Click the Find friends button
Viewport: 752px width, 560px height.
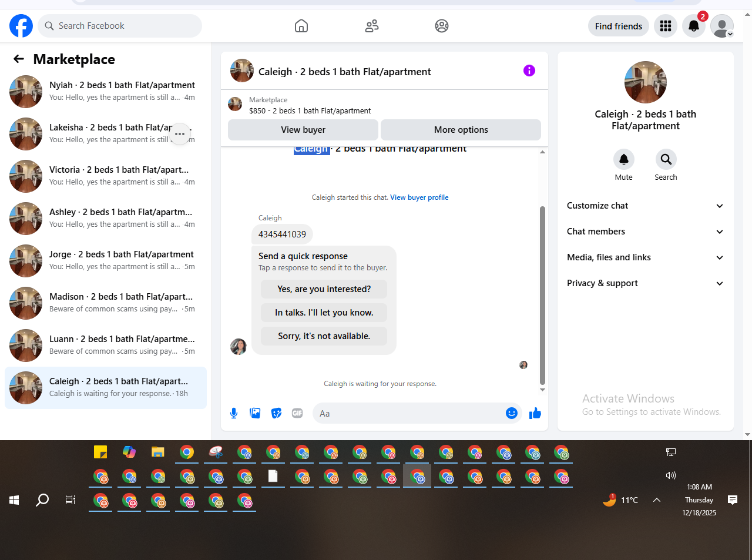(619, 26)
